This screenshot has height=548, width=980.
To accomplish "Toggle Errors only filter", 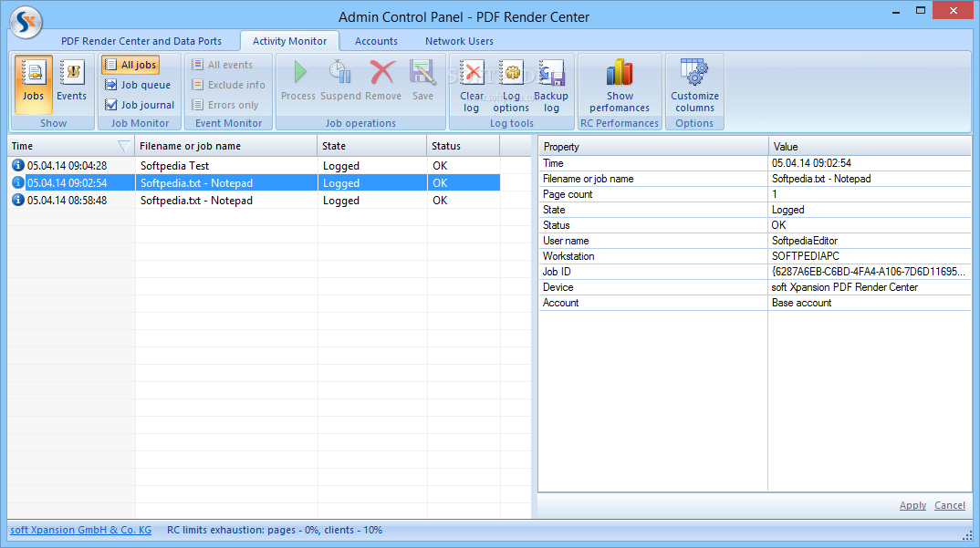I will pos(224,105).
